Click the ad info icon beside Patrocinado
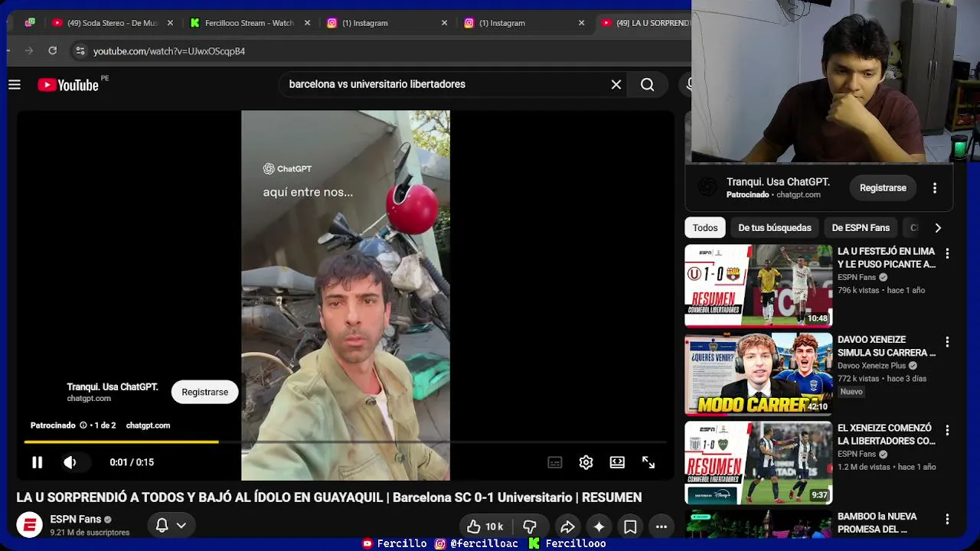980x551 pixels. [83, 425]
